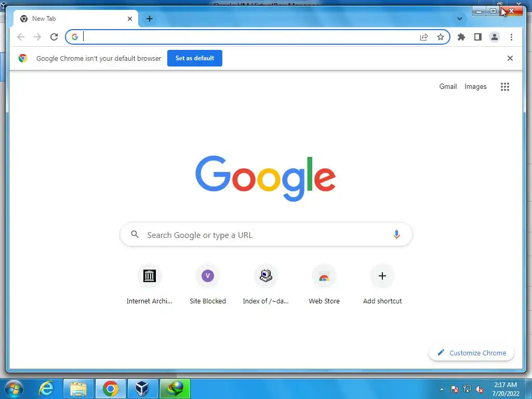The height and width of the screenshot is (399, 532).
Task: Click the magnifier icon in search box
Action: click(135, 234)
